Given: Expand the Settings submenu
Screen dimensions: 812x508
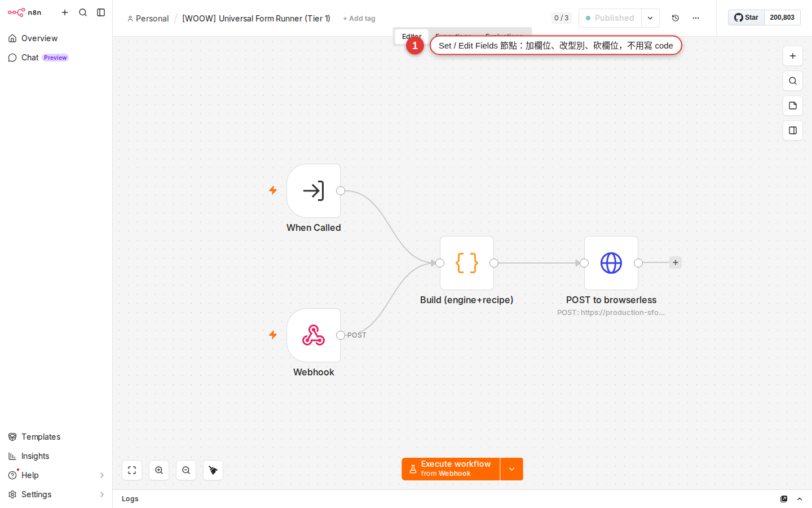Looking at the screenshot, I should [56, 494].
